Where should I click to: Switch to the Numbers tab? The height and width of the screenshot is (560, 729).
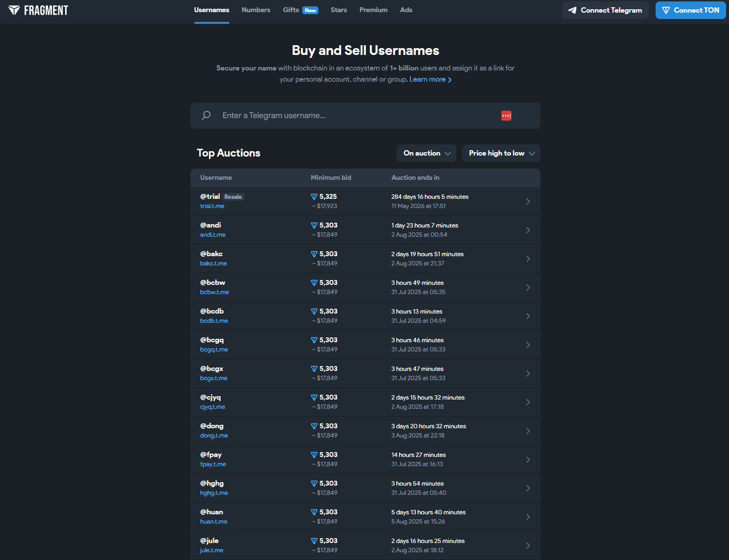(x=256, y=10)
